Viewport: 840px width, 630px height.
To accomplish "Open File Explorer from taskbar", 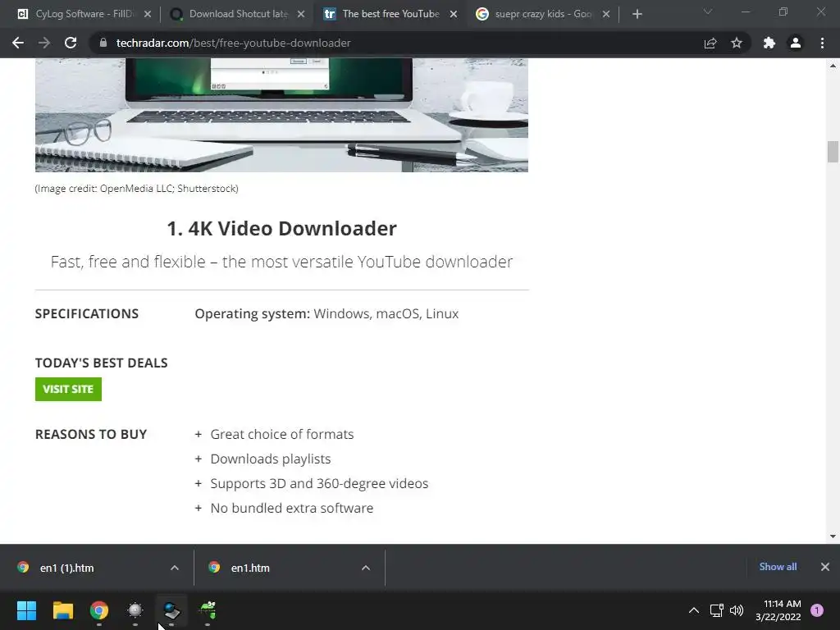I will point(62,610).
